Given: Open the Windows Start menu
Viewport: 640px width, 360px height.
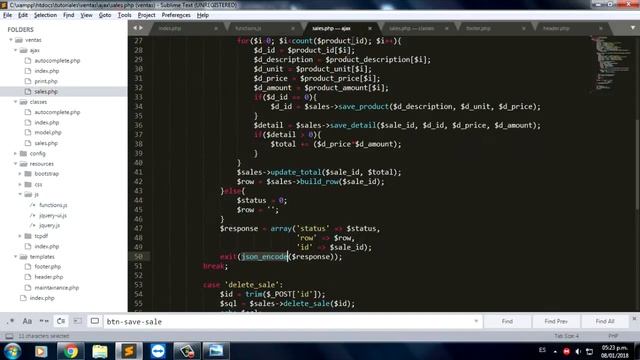Looking at the screenshot, I should pos(12,351).
